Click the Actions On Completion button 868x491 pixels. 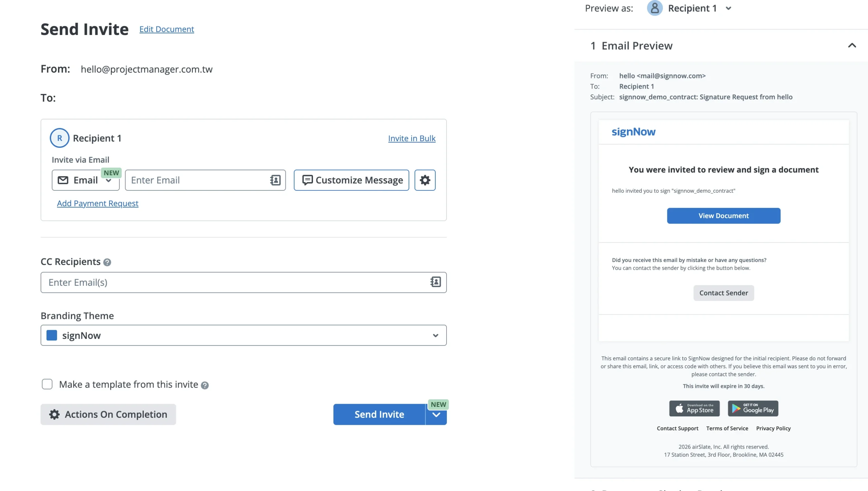coord(108,414)
